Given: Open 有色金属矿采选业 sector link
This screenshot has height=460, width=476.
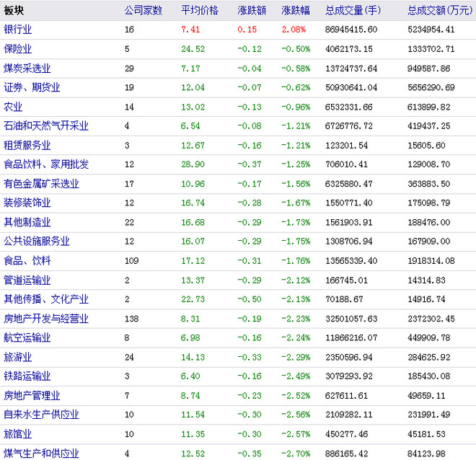Looking at the screenshot, I should click(41, 184).
